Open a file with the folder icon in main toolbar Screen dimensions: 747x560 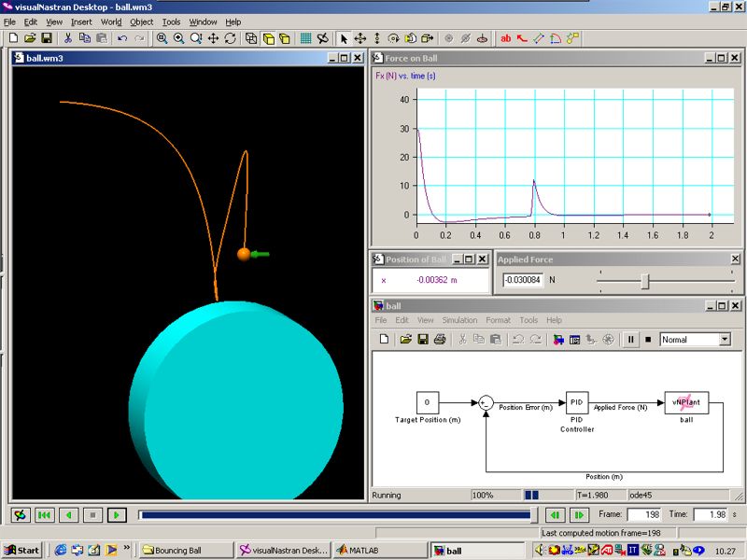(30, 38)
